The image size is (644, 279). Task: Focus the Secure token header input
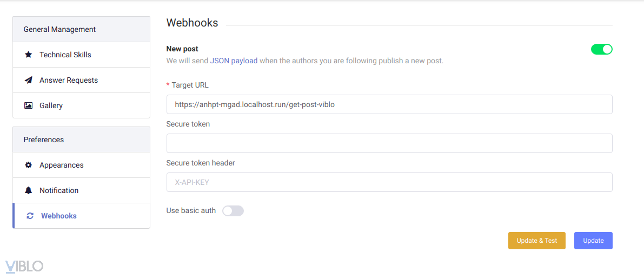(x=389, y=182)
